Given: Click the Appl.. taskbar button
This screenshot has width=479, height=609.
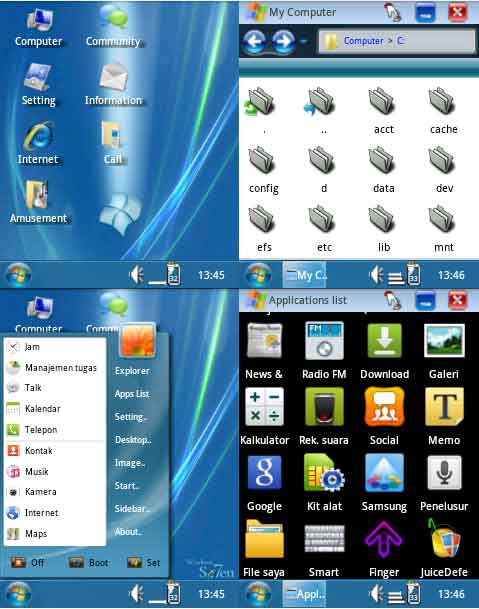Looking at the screenshot, I should tap(305, 594).
